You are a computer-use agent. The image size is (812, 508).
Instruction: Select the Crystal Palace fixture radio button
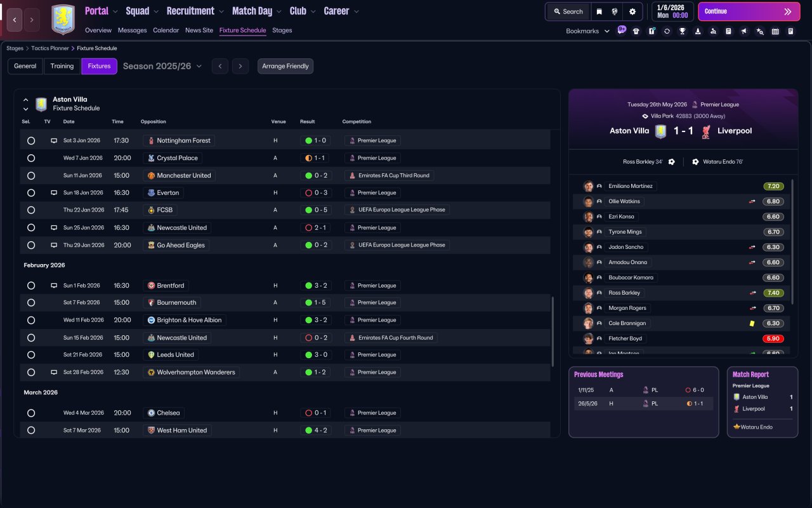pyautogui.click(x=31, y=158)
